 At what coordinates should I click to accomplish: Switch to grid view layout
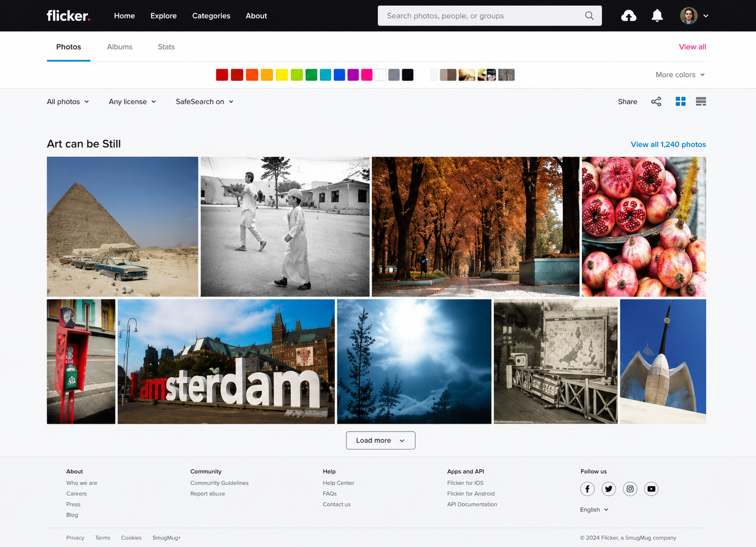point(681,102)
